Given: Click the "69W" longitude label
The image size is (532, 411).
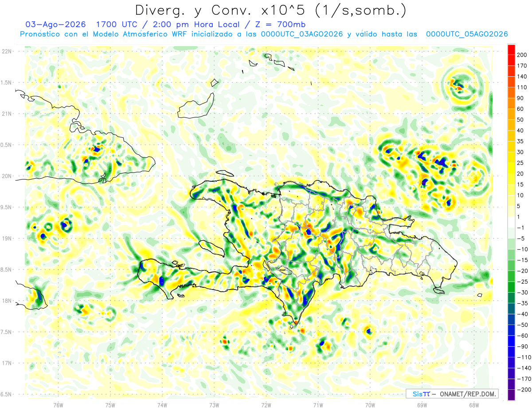Looking at the screenshot, I should tap(422, 405).
